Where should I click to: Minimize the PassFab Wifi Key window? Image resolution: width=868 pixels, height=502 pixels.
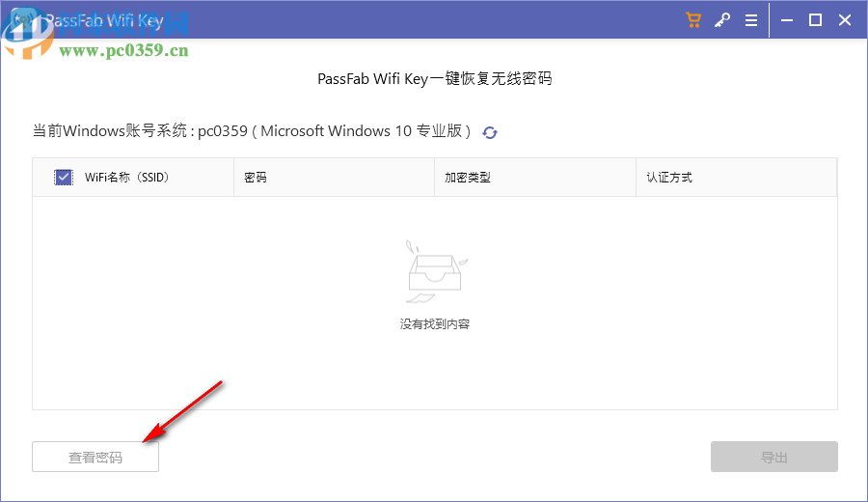point(787,20)
